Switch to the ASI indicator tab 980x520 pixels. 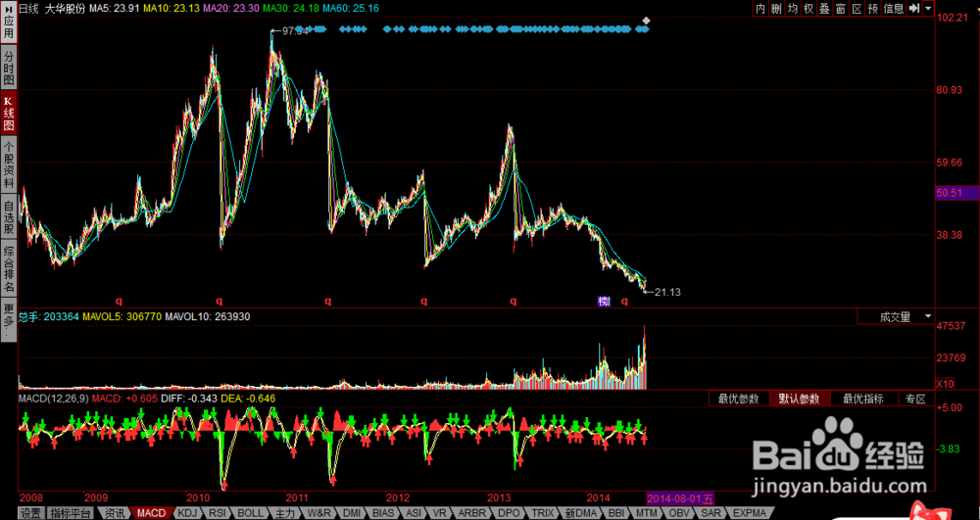(414, 514)
